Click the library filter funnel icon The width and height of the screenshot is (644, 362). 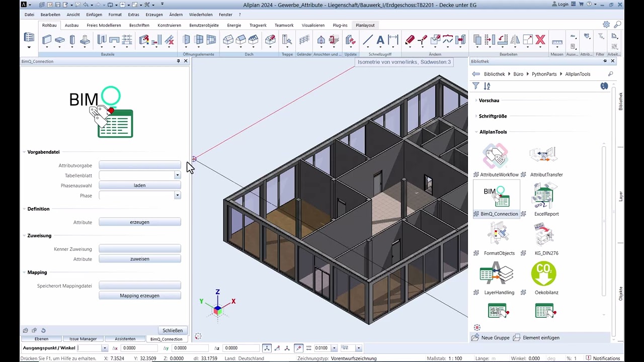coord(475,86)
